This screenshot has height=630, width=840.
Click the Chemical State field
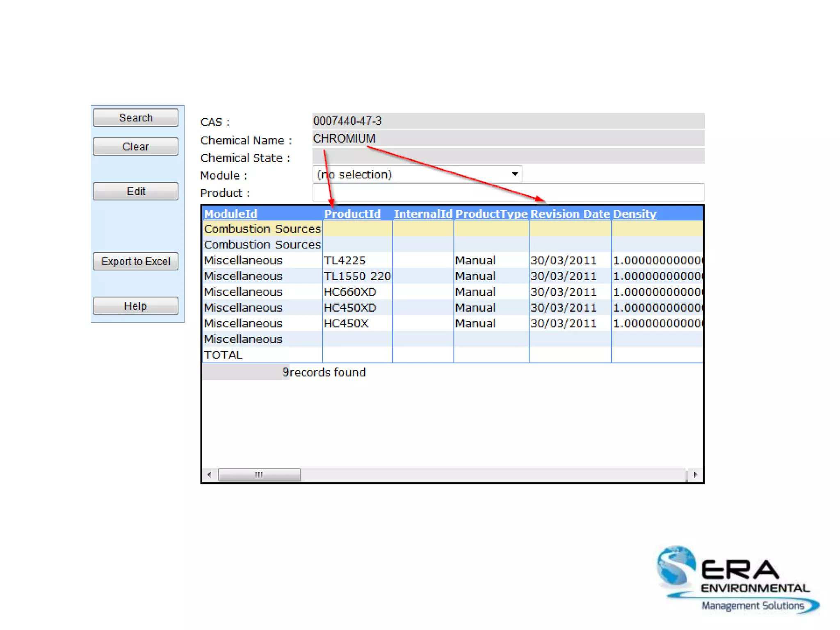coord(508,156)
